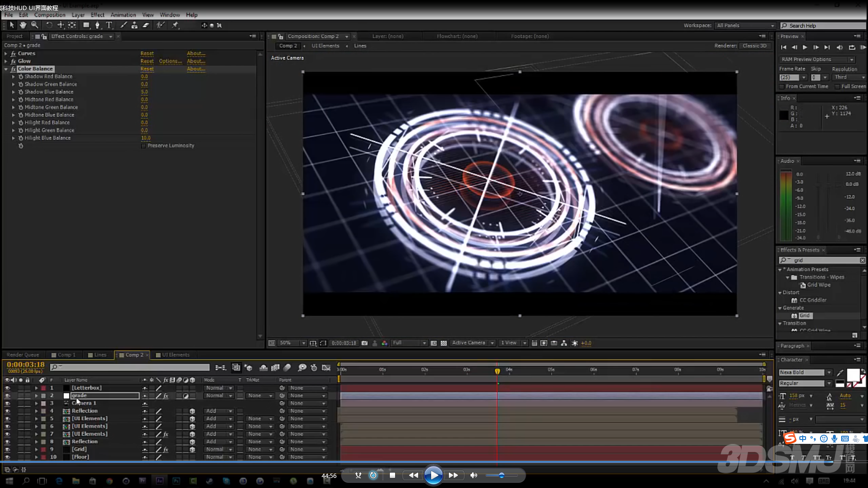Click stopwatch for Shadow Red Balance
This screenshot has height=488, width=868.
pyautogui.click(x=21, y=77)
